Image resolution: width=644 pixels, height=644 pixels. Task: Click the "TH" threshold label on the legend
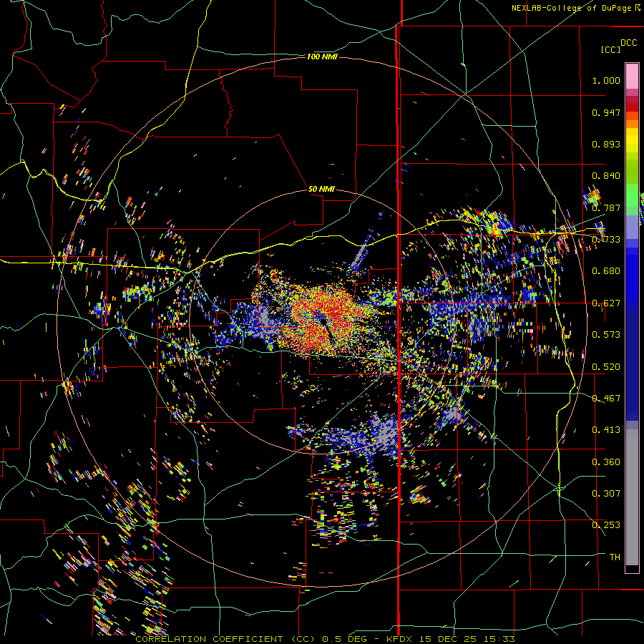[615, 557]
